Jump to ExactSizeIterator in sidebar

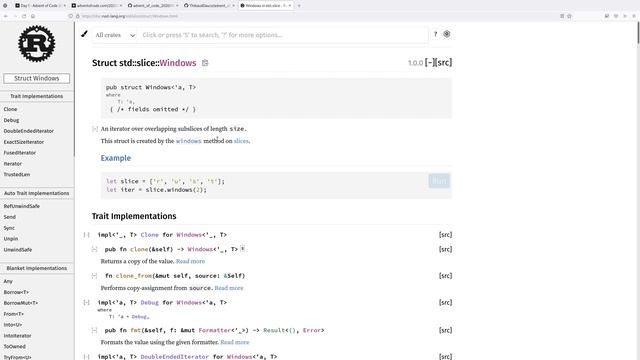coord(24,142)
